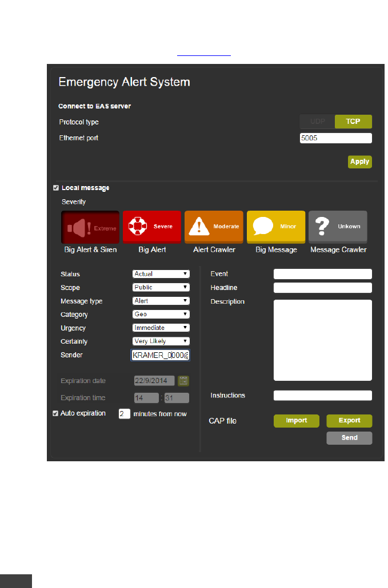Open the expiration date calendar picker
This screenshot has height=588, width=388.
pyautogui.click(x=183, y=381)
